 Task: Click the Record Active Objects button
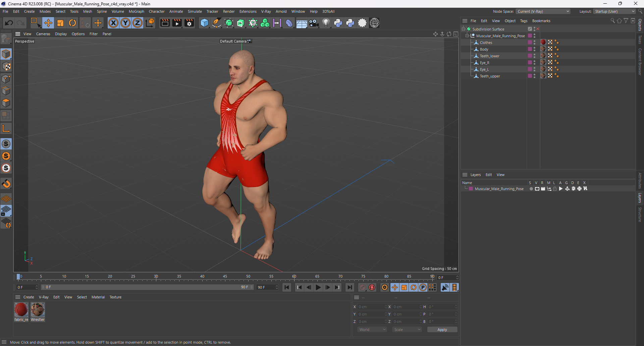(x=363, y=287)
